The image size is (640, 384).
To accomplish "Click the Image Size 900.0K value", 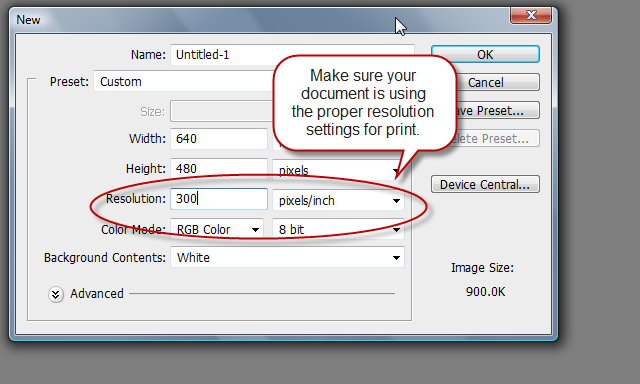I will 485,292.
